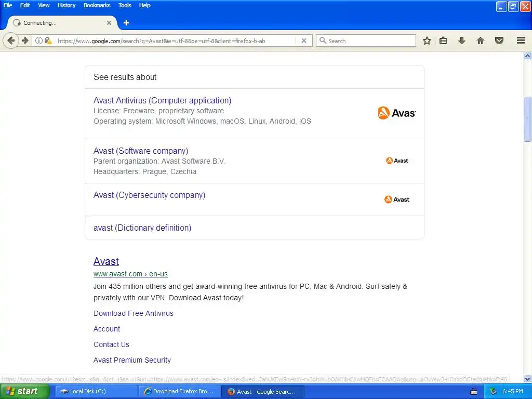Click the License: Freeware, proprietary software text

coord(158,111)
